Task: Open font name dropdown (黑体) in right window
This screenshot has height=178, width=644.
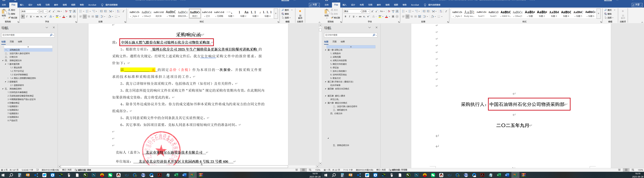Action: 361,11
